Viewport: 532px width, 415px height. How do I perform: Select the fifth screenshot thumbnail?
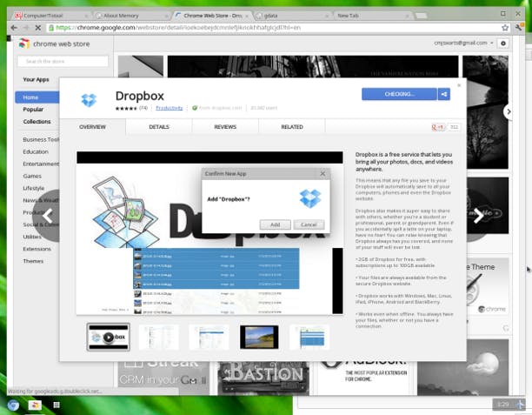coord(309,337)
